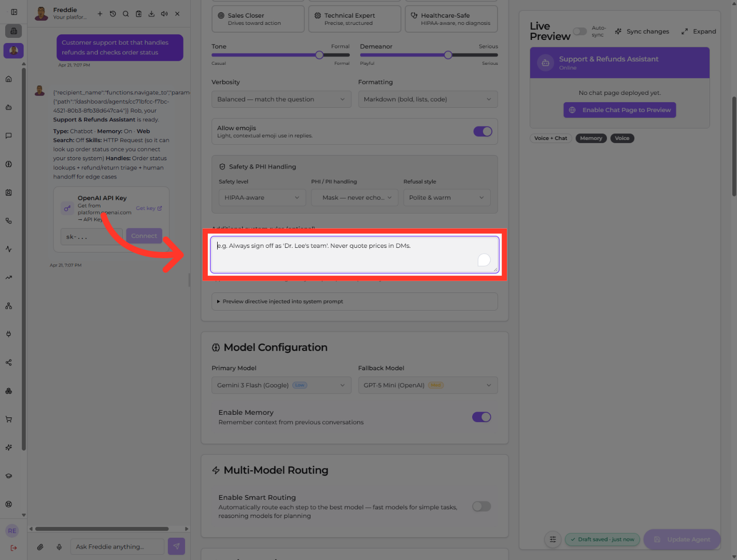Open the Refusal style dropdown

(447, 198)
